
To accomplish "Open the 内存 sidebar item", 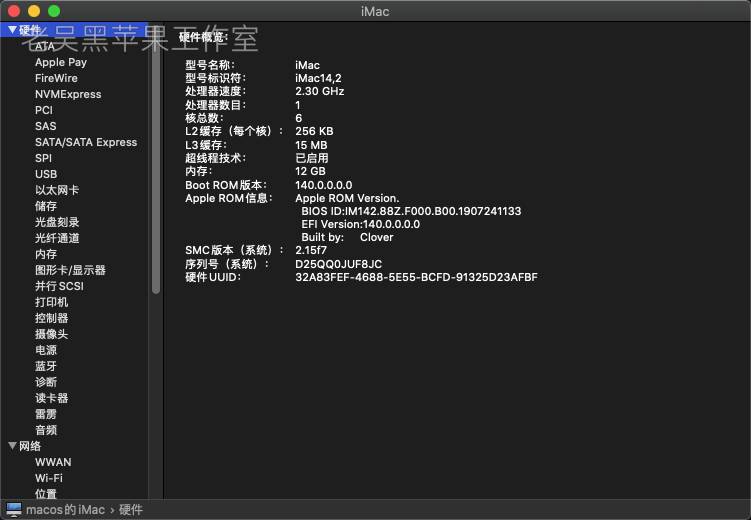I will pyautogui.click(x=46, y=254).
